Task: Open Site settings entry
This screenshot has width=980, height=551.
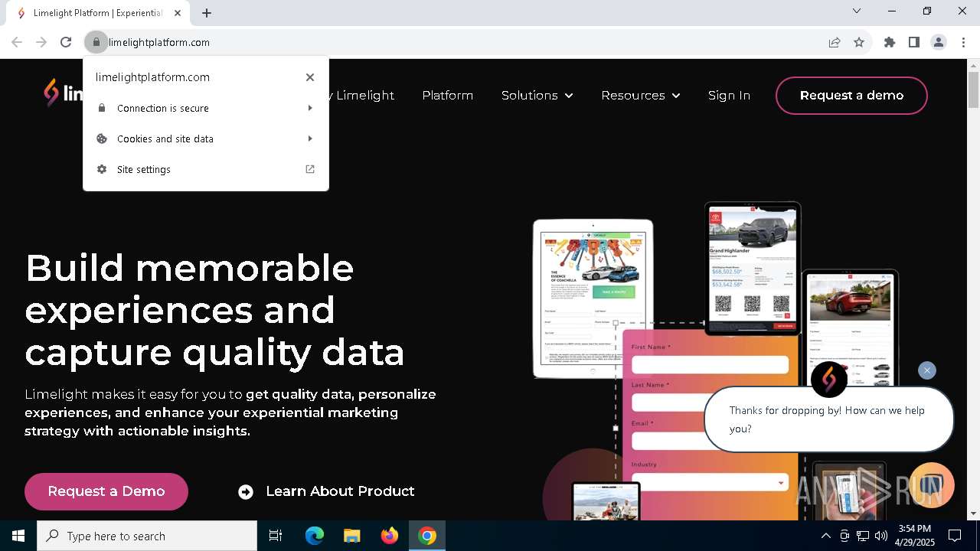Action: 206,169
